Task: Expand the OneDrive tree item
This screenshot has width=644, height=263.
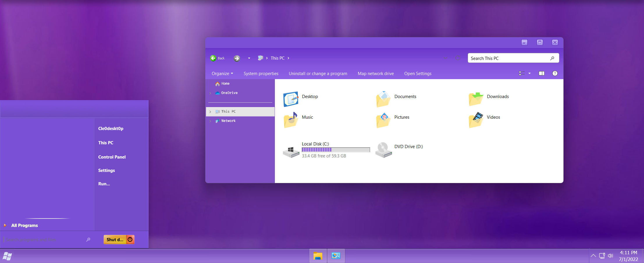Action: [210, 93]
